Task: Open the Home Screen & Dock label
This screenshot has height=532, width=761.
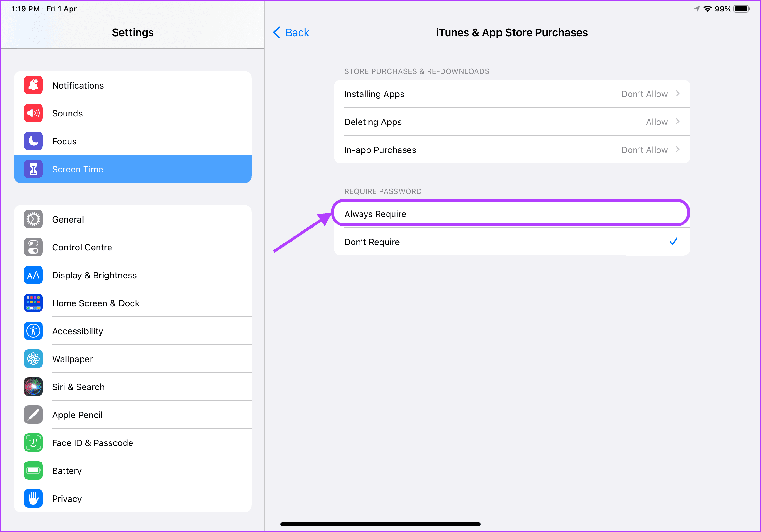Action: 96,303
